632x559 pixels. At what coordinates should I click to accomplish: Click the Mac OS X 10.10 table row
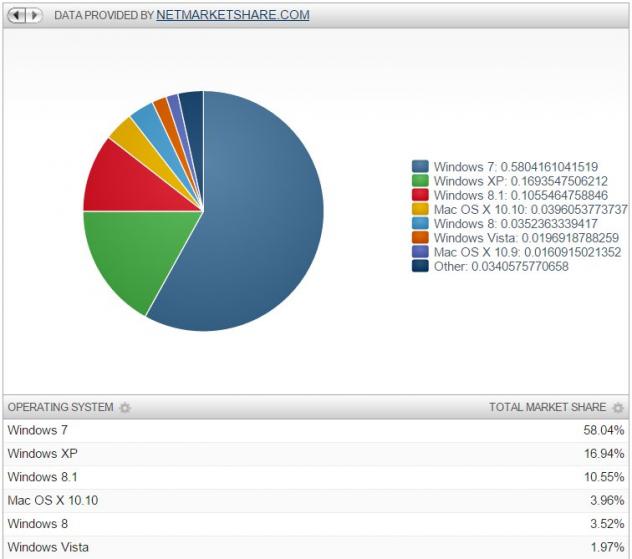pos(316,501)
